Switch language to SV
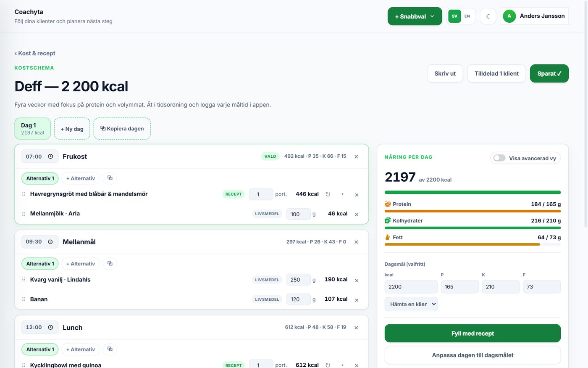Image resolution: width=588 pixels, height=368 pixels. click(x=454, y=16)
